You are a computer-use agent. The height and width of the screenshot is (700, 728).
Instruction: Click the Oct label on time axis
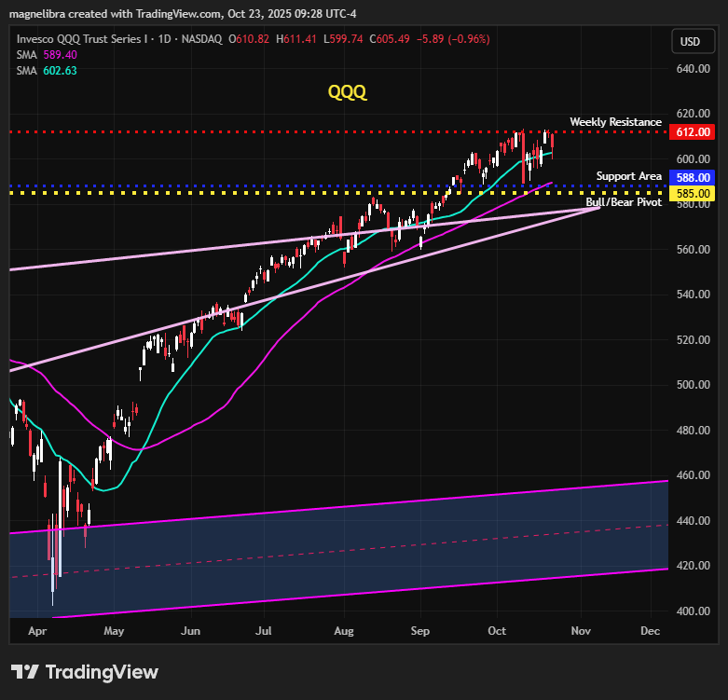click(497, 631)
